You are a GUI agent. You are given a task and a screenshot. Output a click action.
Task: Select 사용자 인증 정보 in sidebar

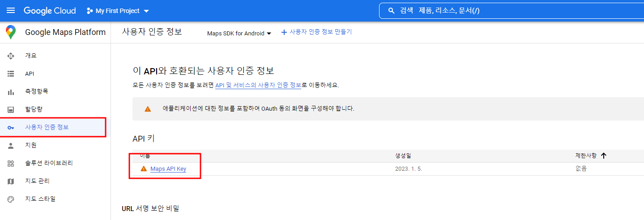47,127
